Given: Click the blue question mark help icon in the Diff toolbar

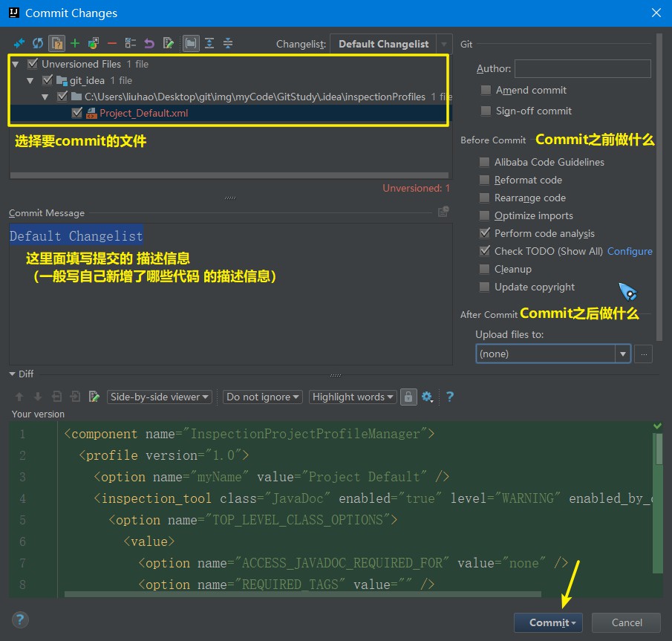Looking at the screenshot, I should click(x=449, y=397).
